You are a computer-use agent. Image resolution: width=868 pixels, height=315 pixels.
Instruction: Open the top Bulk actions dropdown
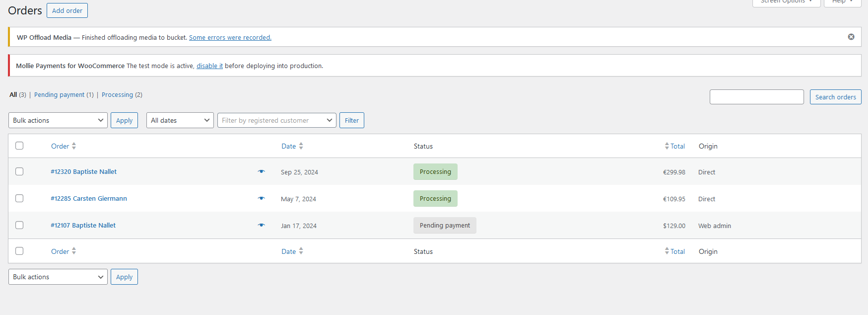click(58, 120)
